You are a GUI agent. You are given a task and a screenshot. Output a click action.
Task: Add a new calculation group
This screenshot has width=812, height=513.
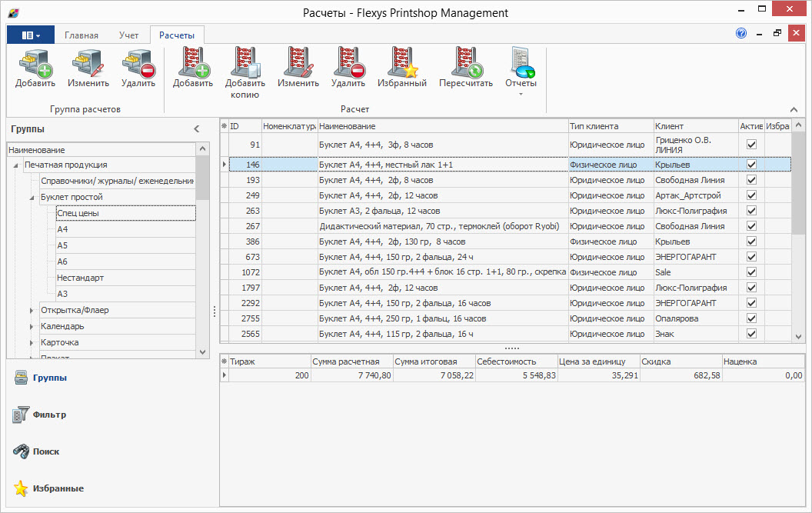(35, 69)
